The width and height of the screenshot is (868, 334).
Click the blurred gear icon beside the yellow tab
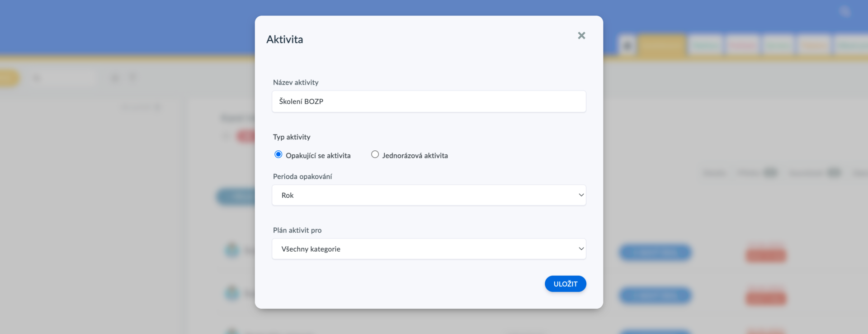tap(627, 45)
